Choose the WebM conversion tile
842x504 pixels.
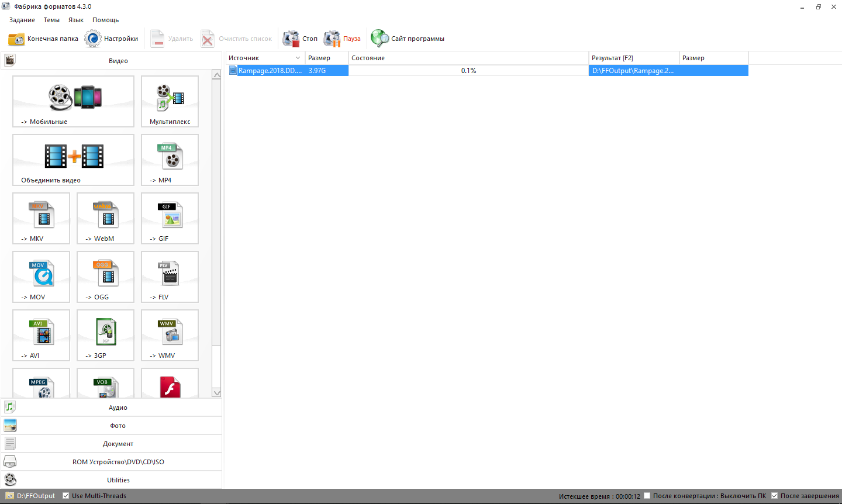tap(105, 218)
